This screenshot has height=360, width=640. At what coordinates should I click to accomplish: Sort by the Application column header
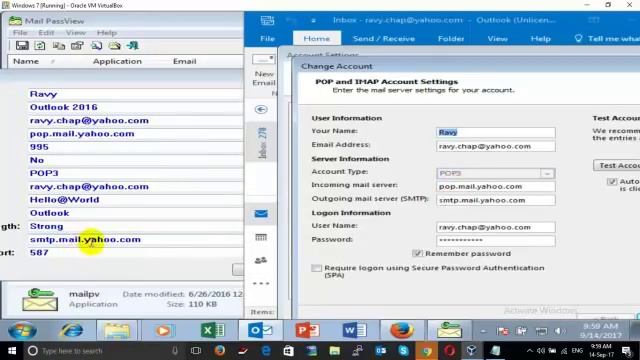click(x=117, y=61)
